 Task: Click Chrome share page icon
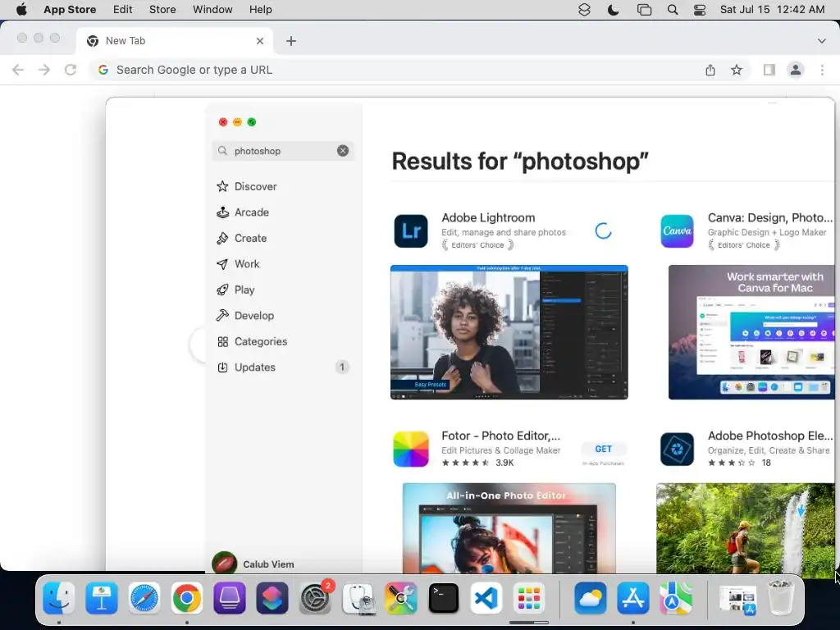pos(710,70)
